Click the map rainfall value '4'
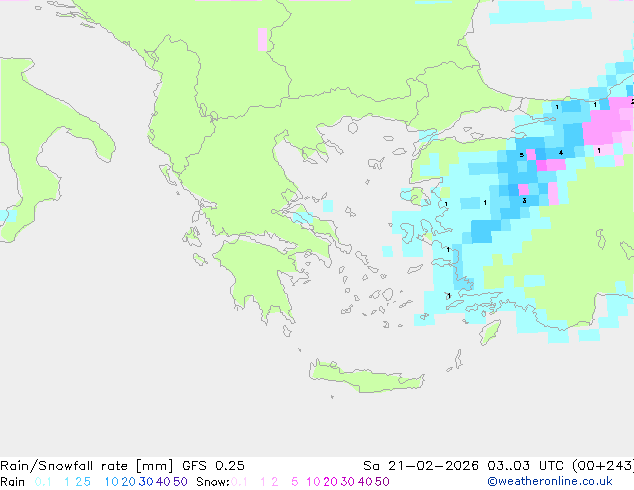Image resolution: width=634 pixels, height=490 pixels. click(x=561, y=152)
